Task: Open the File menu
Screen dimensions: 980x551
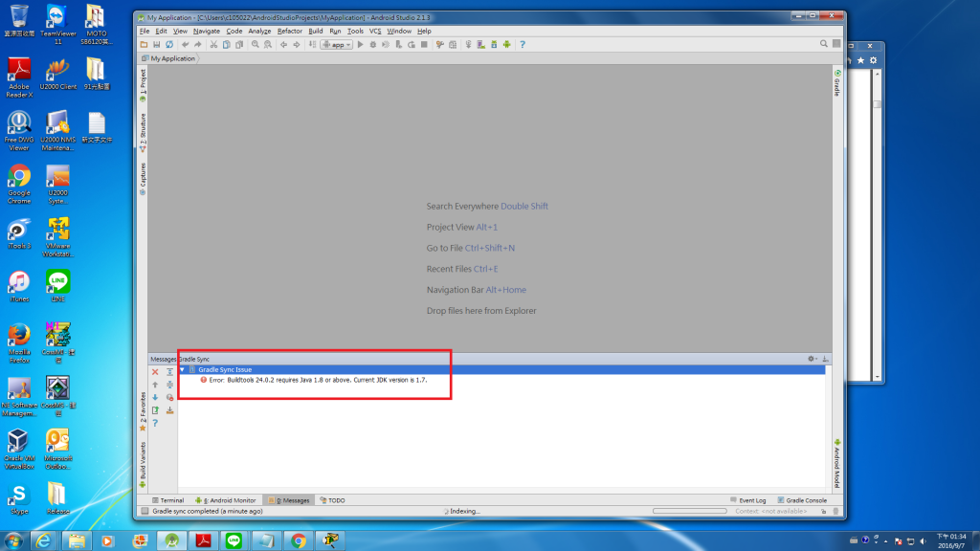Action: (145, 31)
